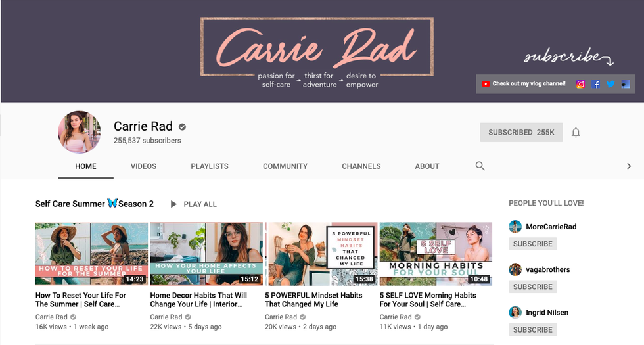Open the Instagram link icon in banner
The height and width of the screenshot is (345, 644).
coord(580,84)
